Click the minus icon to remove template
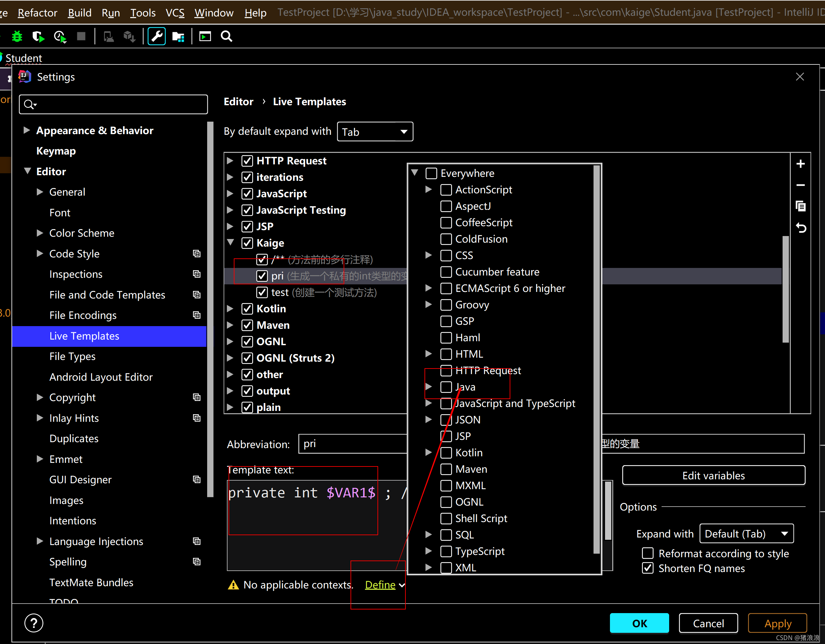825x644 pixels. (800, 185)
